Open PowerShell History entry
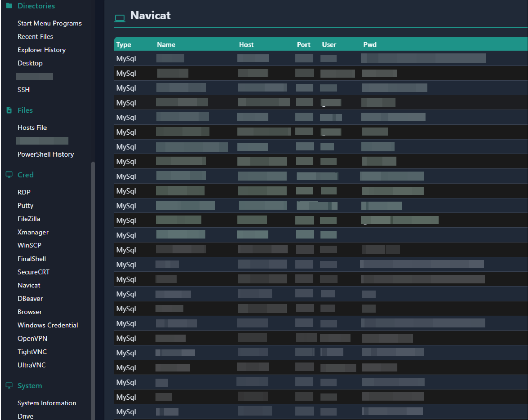528x420 pixels. (46, 154)
